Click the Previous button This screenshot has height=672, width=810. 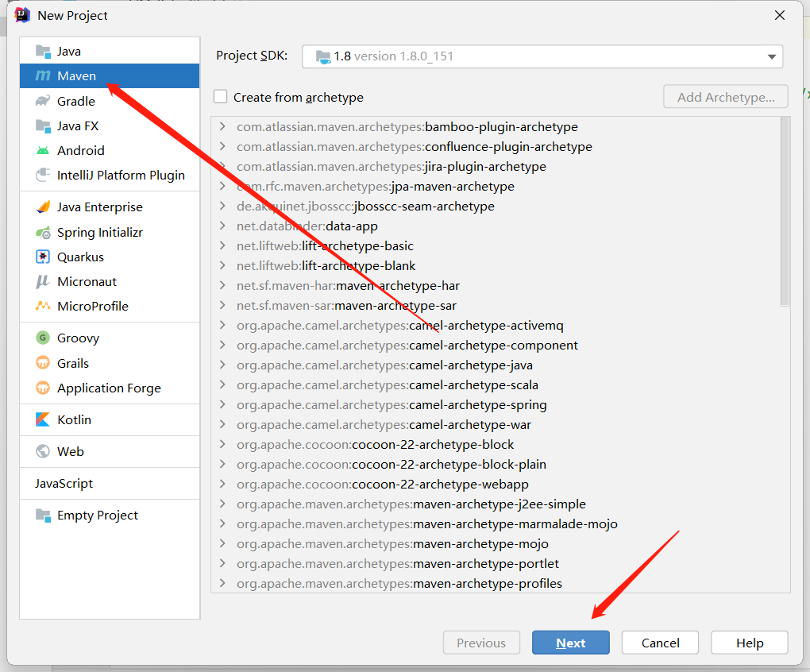481,643
